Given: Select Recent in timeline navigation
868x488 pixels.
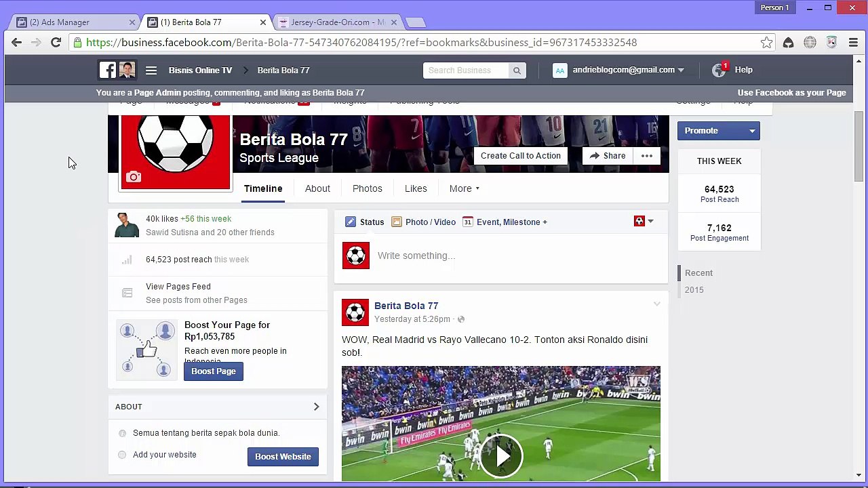Looking at the screenshot, I should click(x=698, y=273).
